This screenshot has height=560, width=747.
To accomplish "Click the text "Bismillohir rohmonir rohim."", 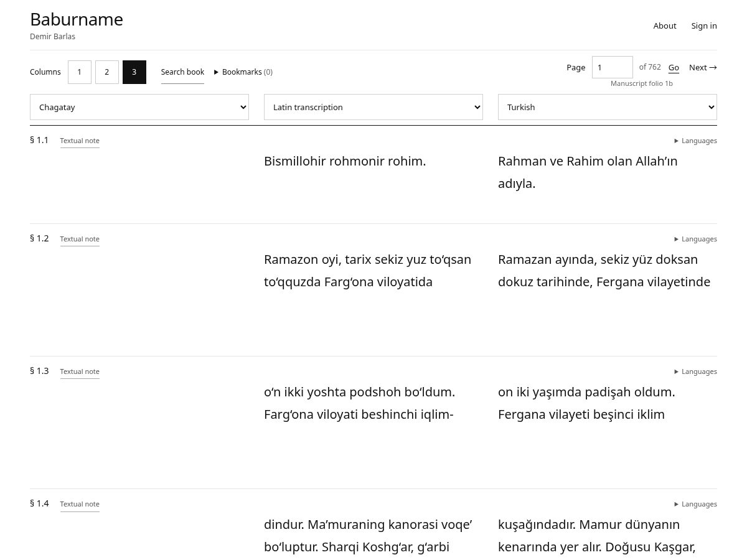I will pyautogui.click(x=345, y=161).
